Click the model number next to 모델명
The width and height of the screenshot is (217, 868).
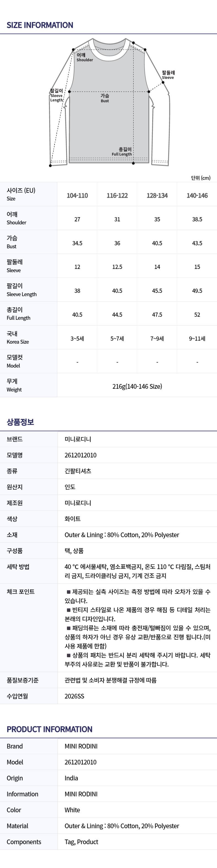point(80,455)
